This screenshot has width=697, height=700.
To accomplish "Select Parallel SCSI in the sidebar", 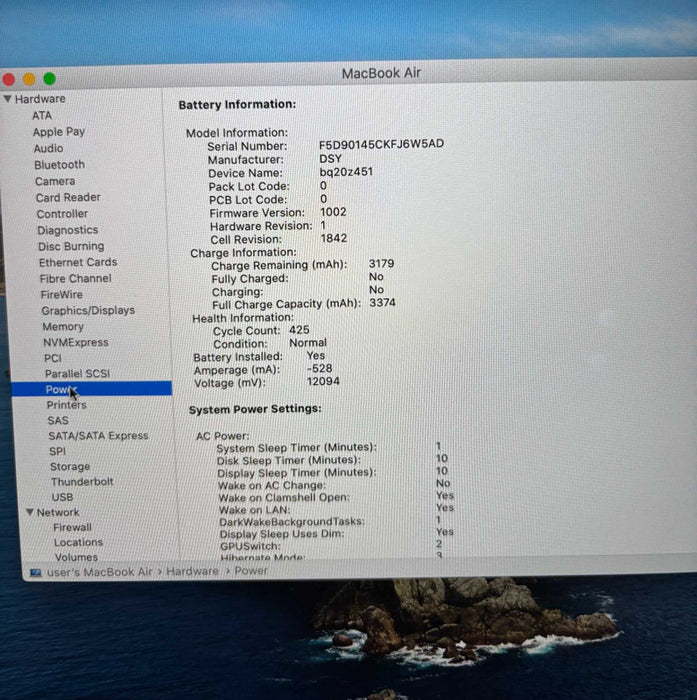I will (77, 374).
